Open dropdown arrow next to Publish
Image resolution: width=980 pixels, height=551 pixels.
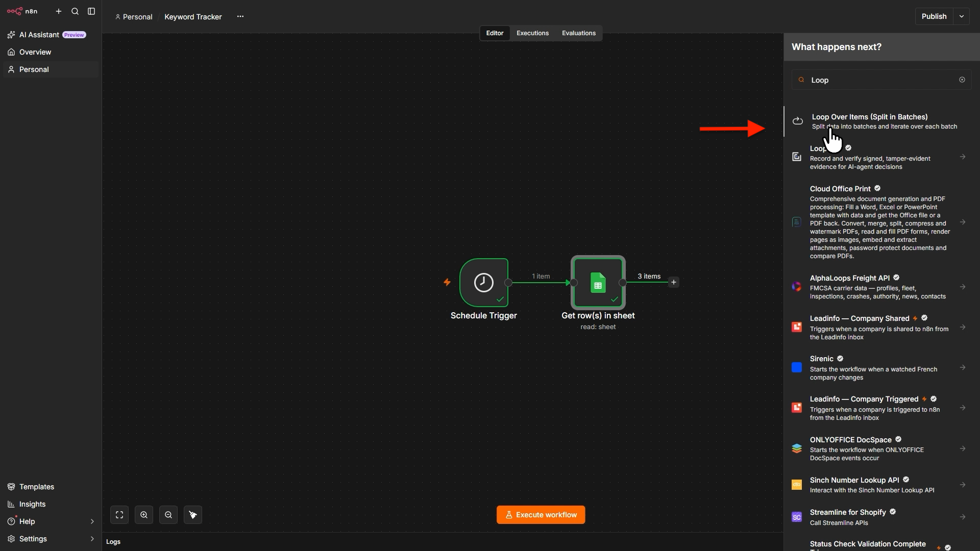962,16
